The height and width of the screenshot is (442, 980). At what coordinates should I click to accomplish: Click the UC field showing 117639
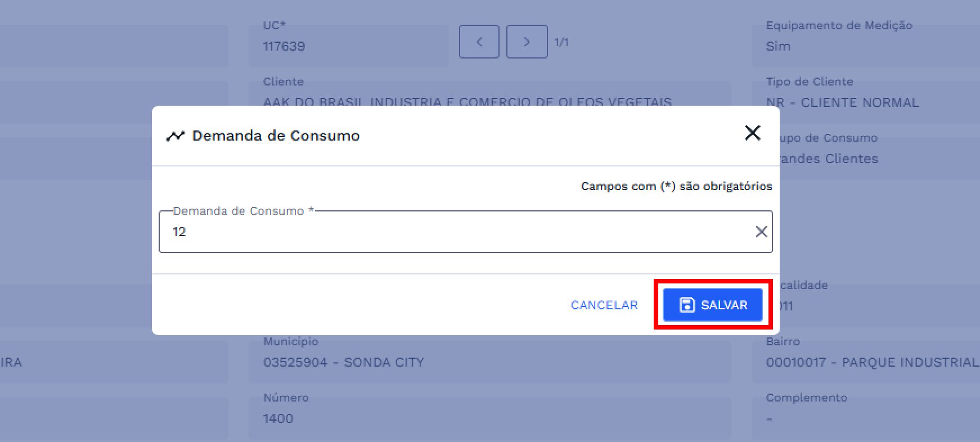[349, 45]
